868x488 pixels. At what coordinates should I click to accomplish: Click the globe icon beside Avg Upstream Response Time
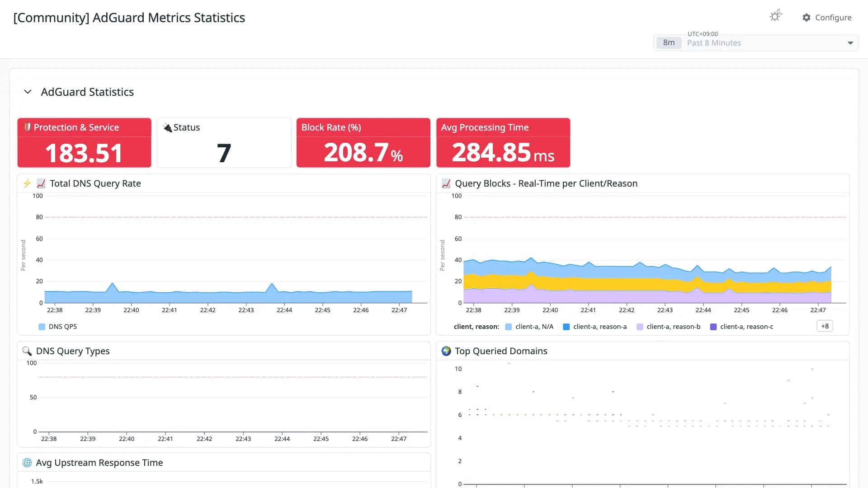[27, 463]
